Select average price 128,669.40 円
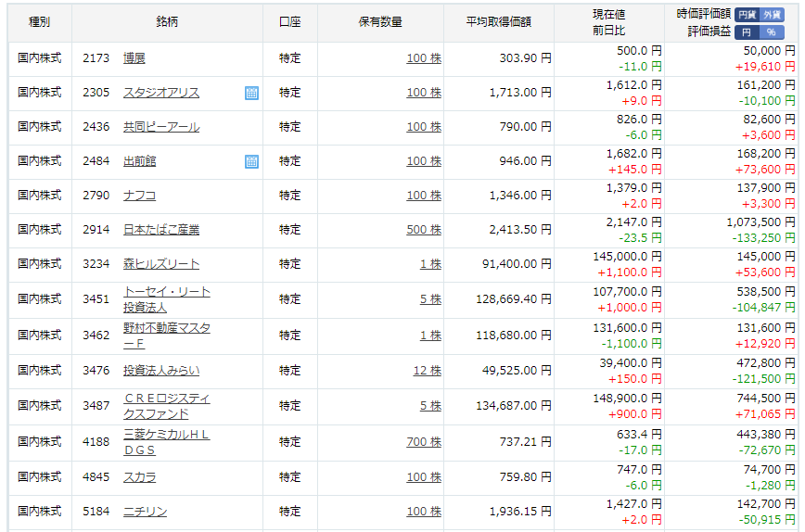Viewport: 805px width, 532px height. [x=514, y=299]
